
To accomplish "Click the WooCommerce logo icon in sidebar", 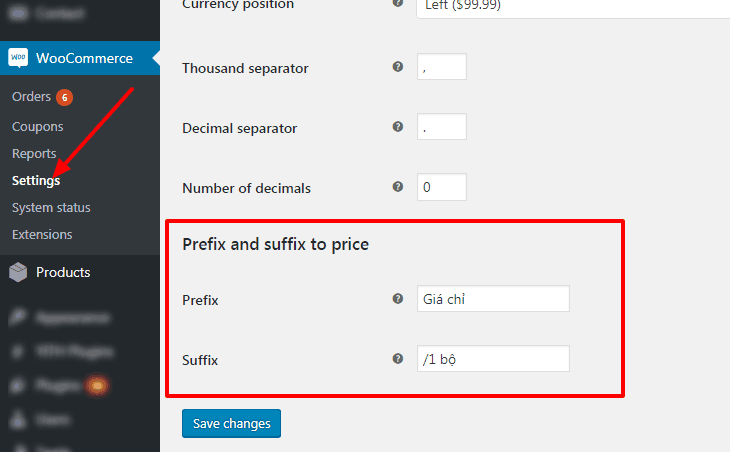I will 18,58.
